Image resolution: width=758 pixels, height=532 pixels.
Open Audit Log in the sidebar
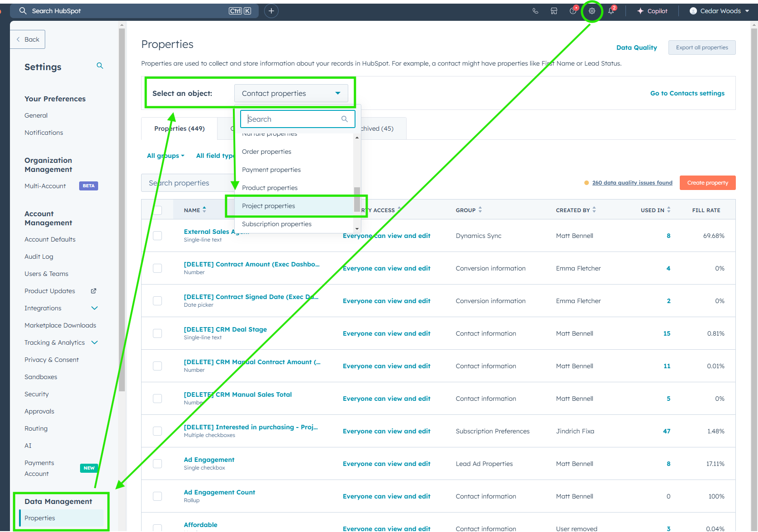(39, 256)
